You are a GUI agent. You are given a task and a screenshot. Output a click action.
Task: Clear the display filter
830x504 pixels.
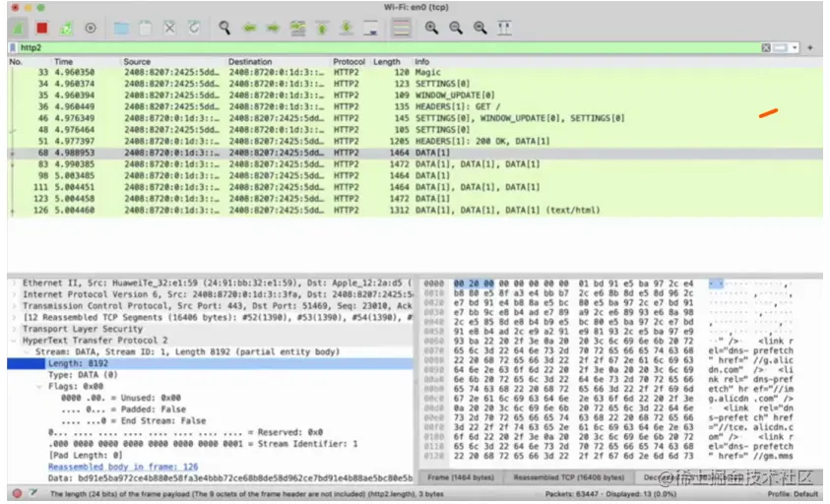tap(765, 48)
